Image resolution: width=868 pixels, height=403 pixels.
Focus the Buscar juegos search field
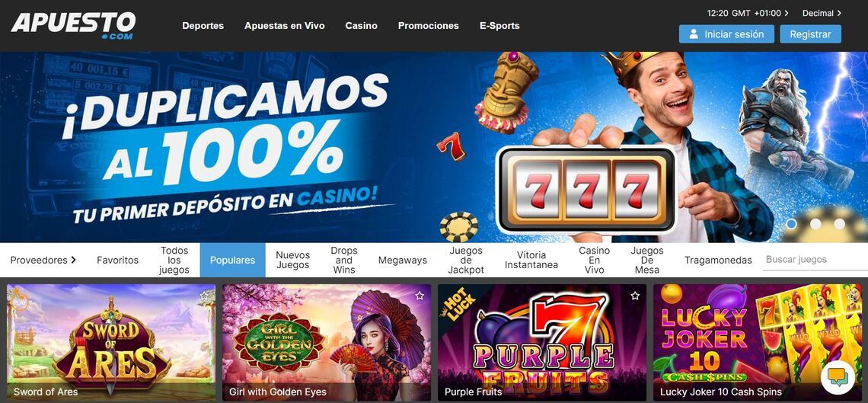pos(815,260)
